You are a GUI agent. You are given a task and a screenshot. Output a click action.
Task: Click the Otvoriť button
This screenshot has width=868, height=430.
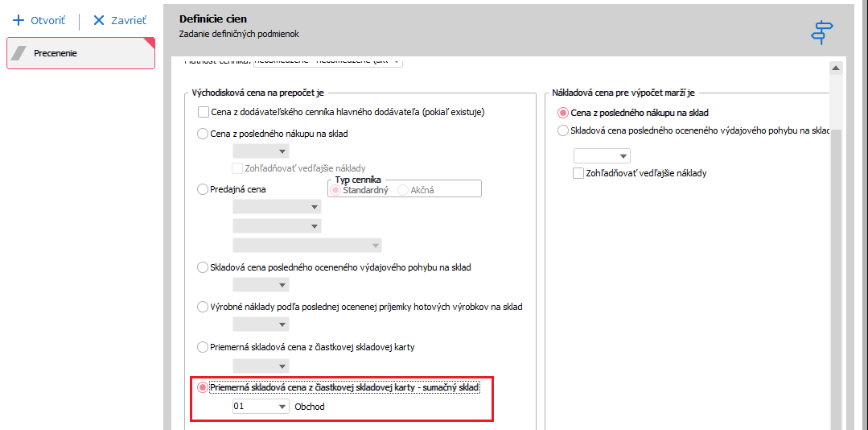[39, 21]
